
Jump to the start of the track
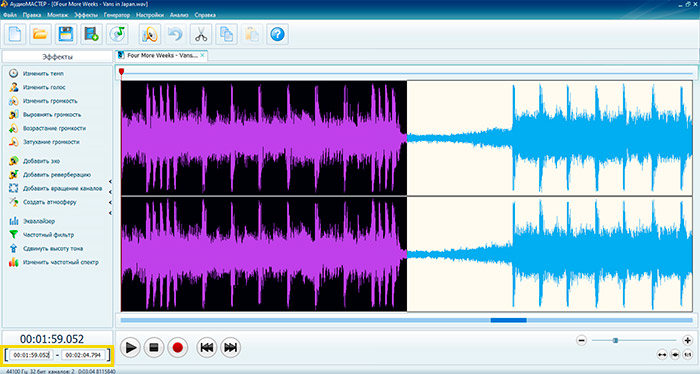click(x=207, y=347)
